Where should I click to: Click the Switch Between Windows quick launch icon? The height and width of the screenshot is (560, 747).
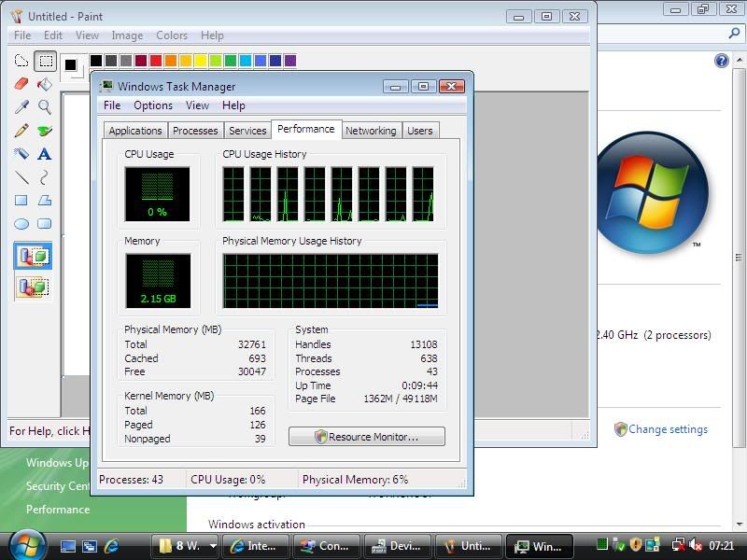90,547
